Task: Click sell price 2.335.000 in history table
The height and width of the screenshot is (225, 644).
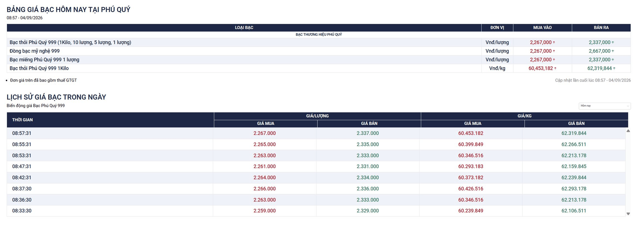Action: tap(368, 144)
